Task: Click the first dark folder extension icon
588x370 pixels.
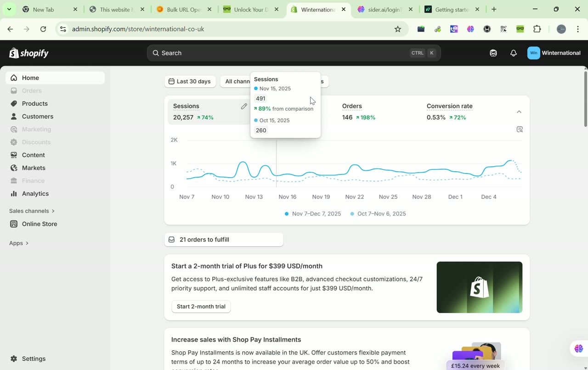Action: point(421,29)
